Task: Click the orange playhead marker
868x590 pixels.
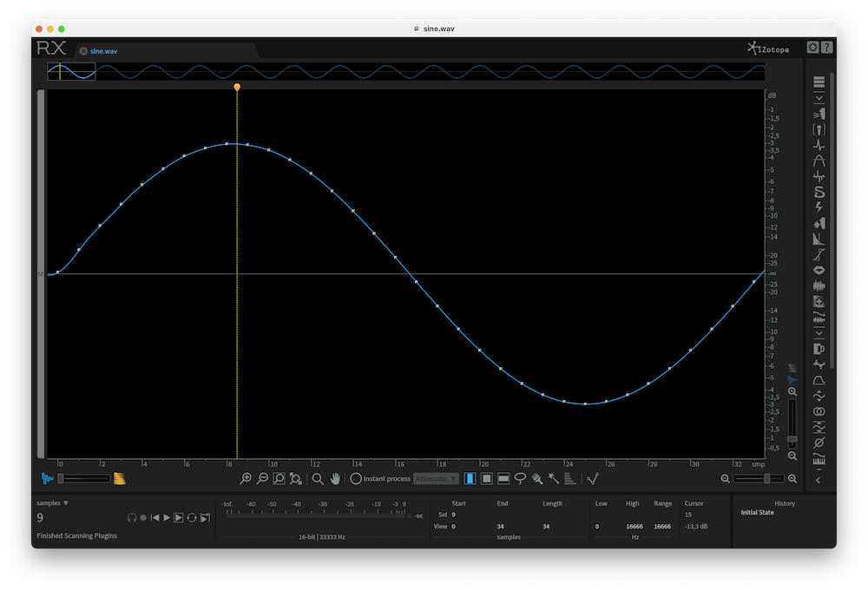Action: tap(237, 87)
